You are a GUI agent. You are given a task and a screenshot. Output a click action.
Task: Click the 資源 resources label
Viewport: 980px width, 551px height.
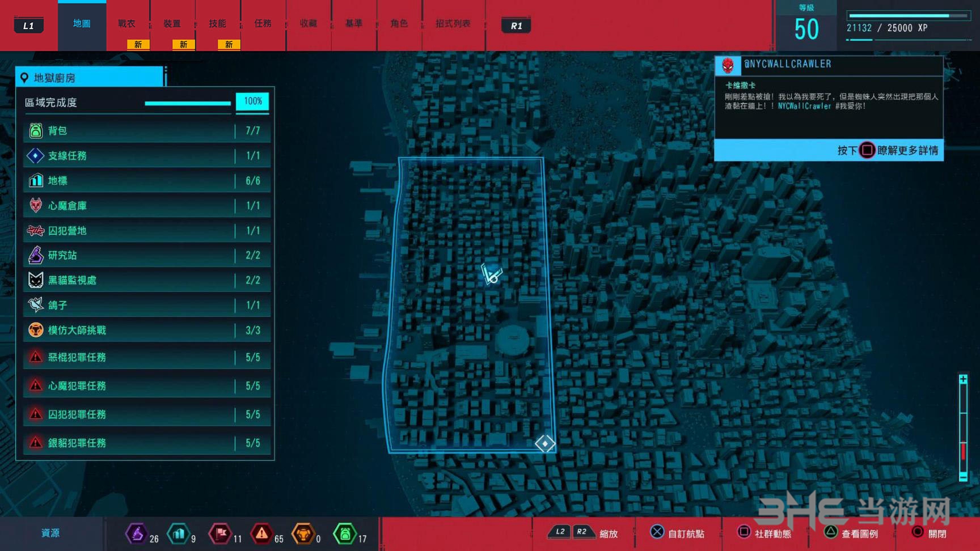tap(50, 533)
